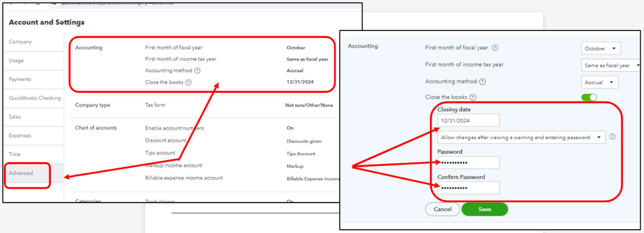Image resolution: width=644 pixels, height=233 pixels.
Task: Click the Close the books help icon in left window
Action: point(188,82)
